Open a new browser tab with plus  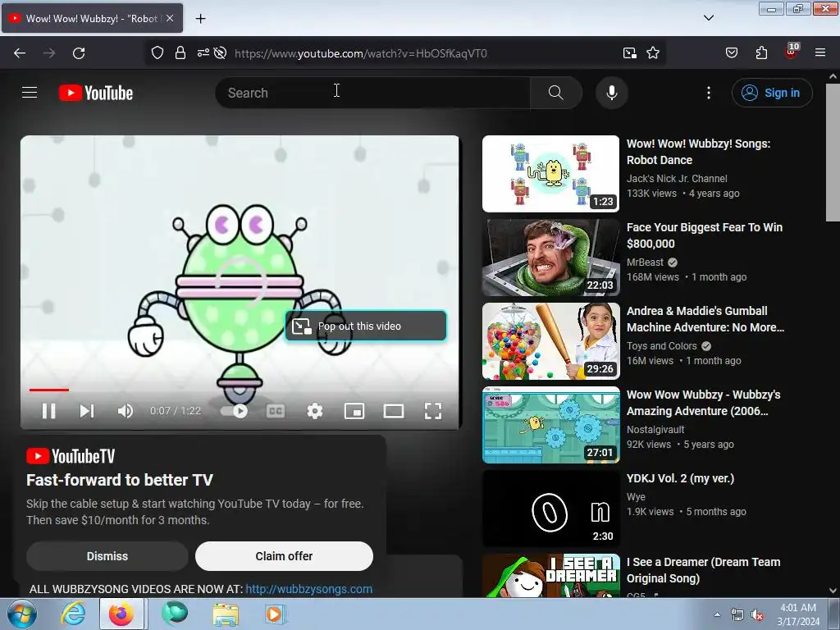pyautogui.click(x=200, y=18)
